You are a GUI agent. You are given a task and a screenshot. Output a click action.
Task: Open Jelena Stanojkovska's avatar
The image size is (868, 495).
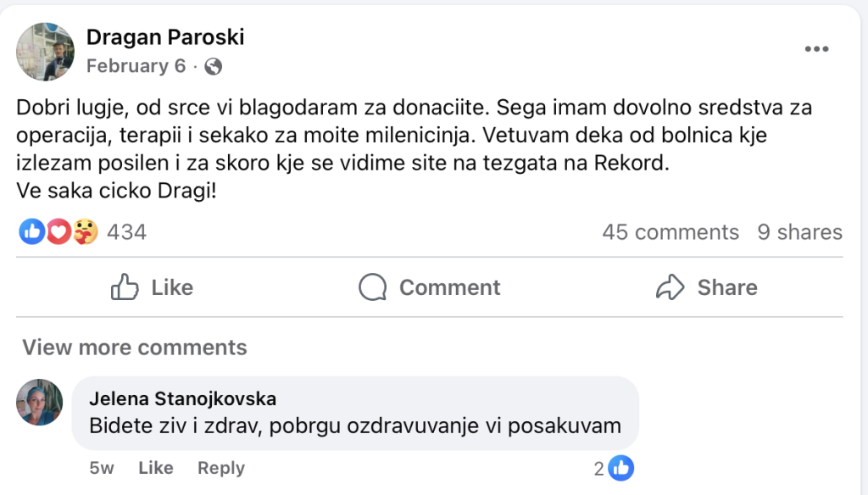[40, 402]
